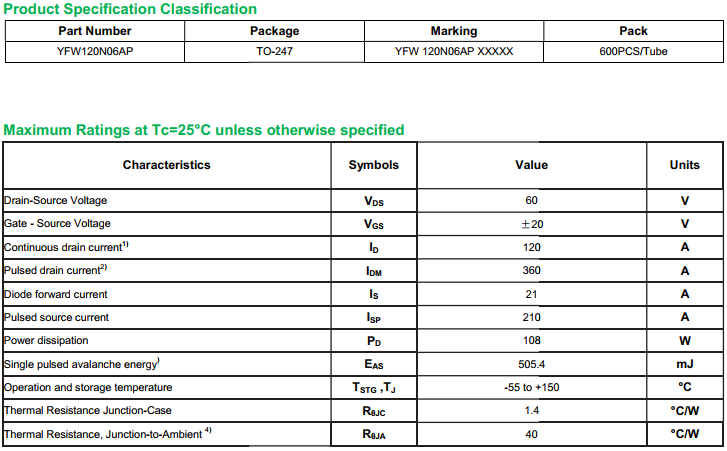This screenshot has width=727, height=451.
Task: Click the TO-247 package cell
Action: pyautogui.click(x=274, y=51)
